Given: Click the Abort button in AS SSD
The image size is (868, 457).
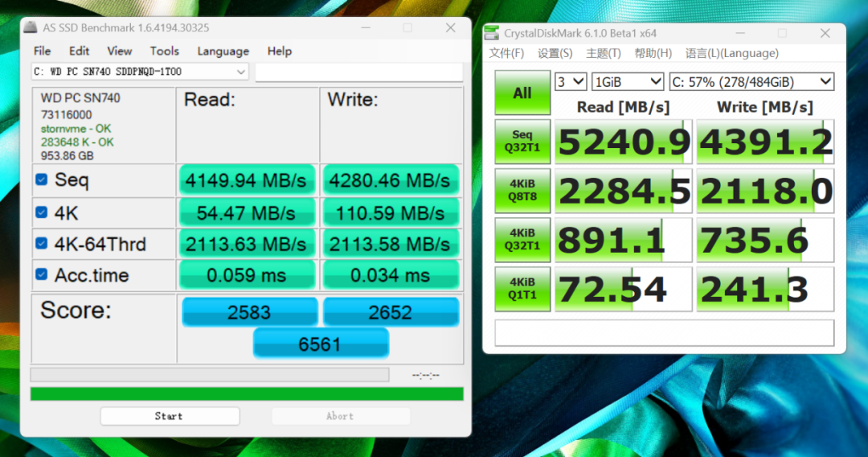Looking at the screenshot, I should tap(341, 416).
